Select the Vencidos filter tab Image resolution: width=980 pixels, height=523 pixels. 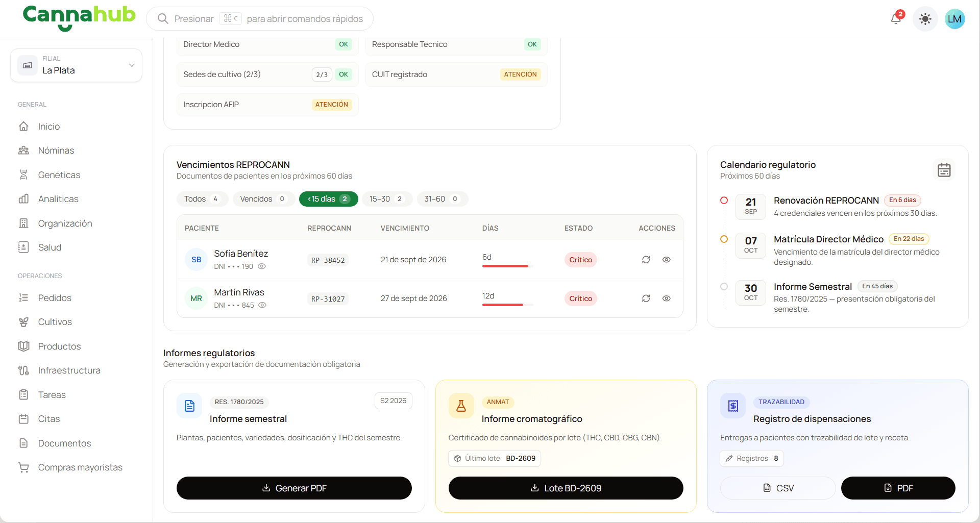(x=263, y=199)
